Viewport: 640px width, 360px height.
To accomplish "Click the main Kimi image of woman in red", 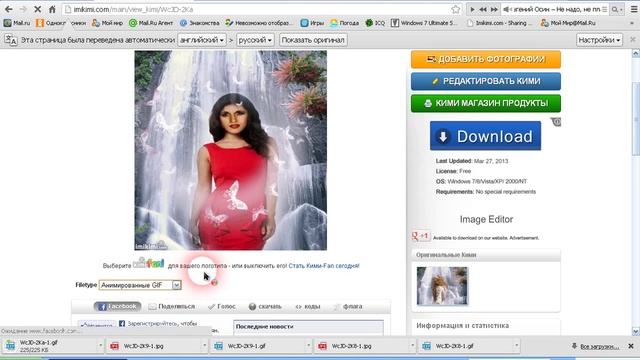I will 231,150.
